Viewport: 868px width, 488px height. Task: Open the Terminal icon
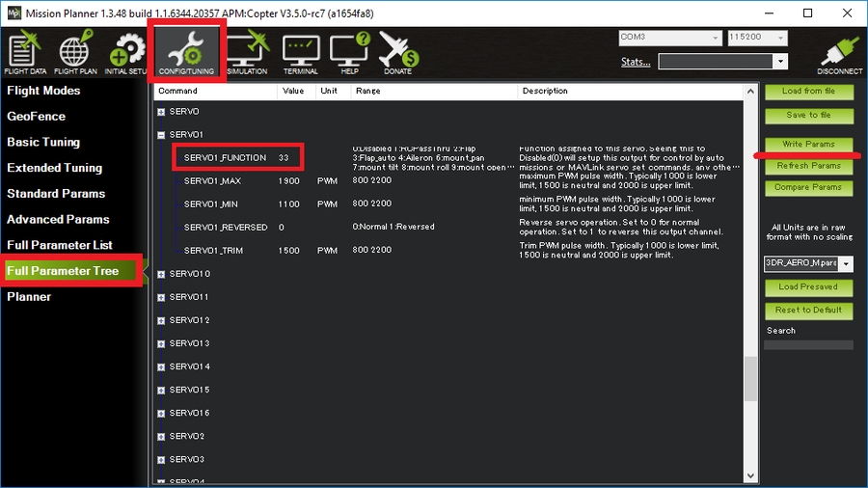[301, 51]
